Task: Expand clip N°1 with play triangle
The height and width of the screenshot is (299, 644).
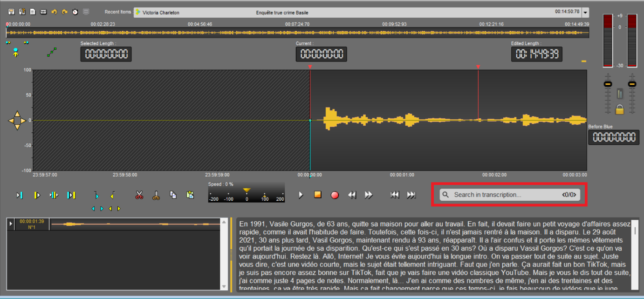Action: [x=11, y=224]
